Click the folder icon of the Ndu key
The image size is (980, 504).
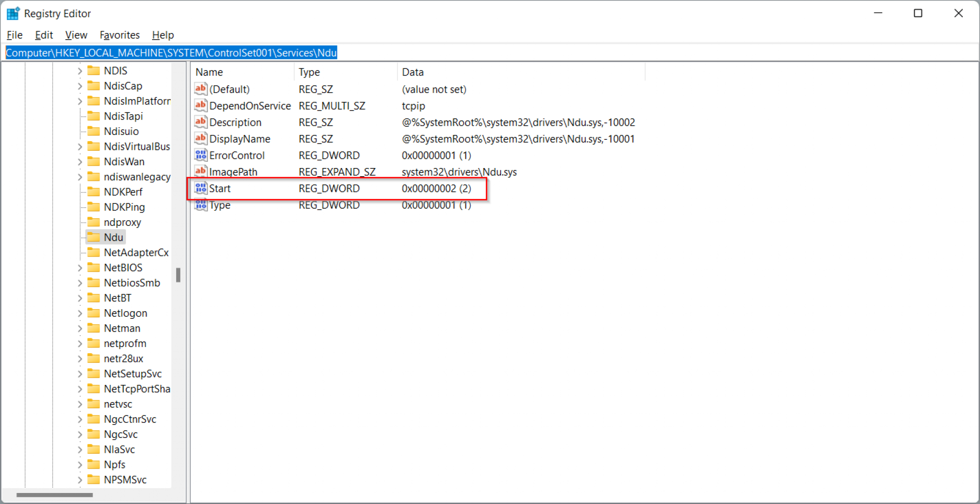(94, 237)
